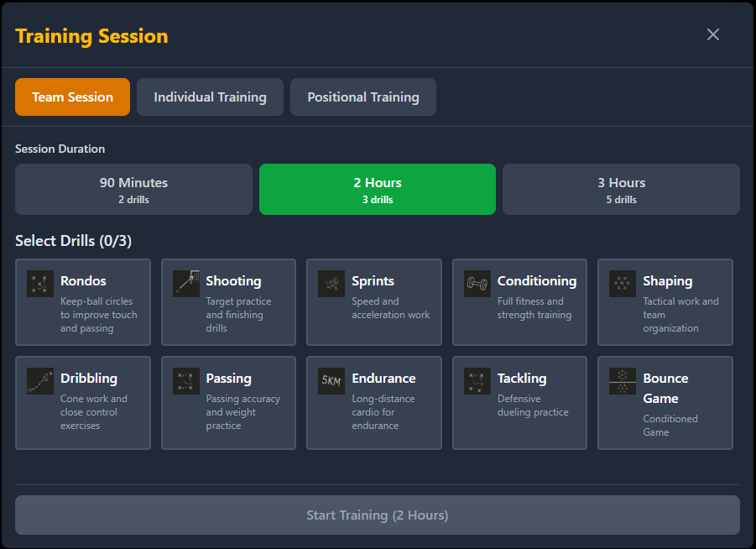Go to Positional Training tab
This screenshot has width=756, height=549.
[363, 97]
